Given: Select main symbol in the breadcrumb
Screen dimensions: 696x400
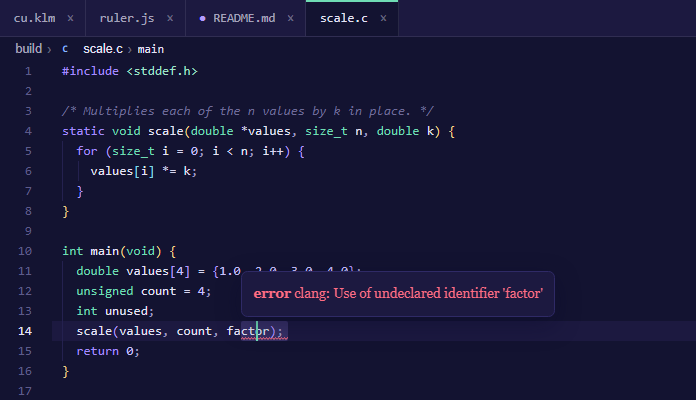Looking at the screenshot, I should click(x=150, y=49).
